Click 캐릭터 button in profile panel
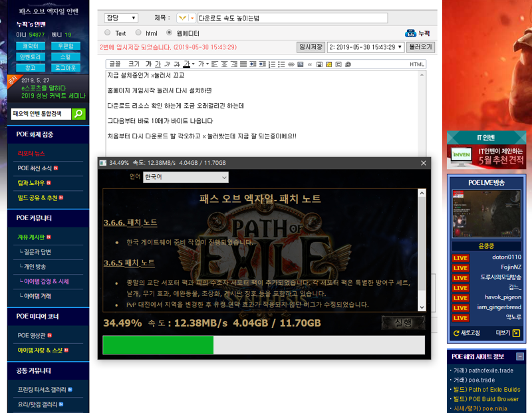Viewport: 532px width, 413px height. tap(31, 46)
